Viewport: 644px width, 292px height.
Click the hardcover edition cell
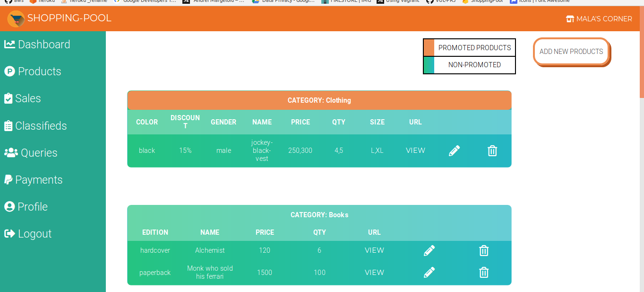(x=155, y=250)
